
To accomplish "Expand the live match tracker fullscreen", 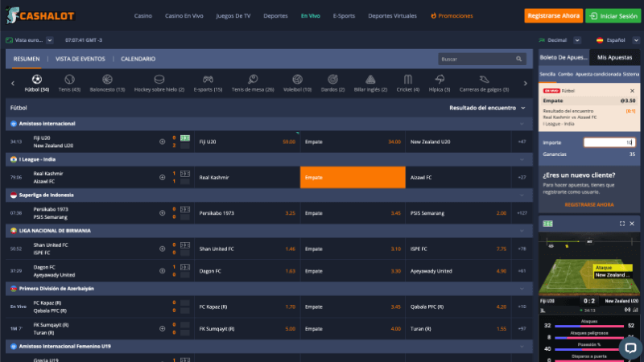I will tap(621, 224).
